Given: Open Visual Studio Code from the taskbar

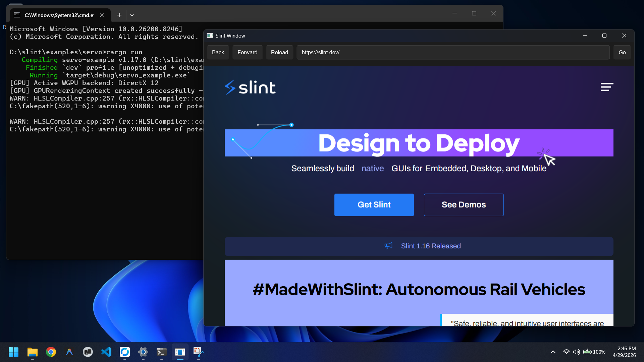Looking at the screenshot, I should 106,352.
